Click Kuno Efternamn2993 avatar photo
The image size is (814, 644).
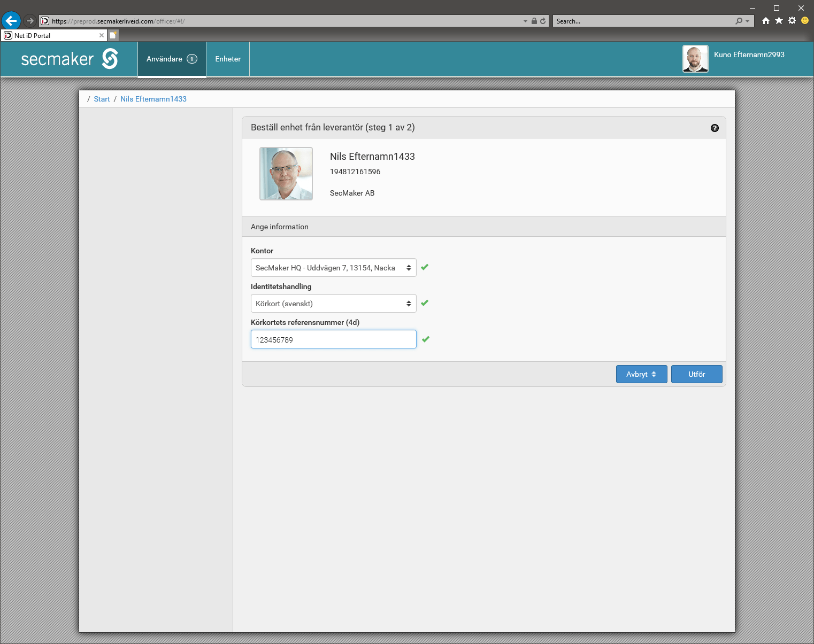[695, 58]
